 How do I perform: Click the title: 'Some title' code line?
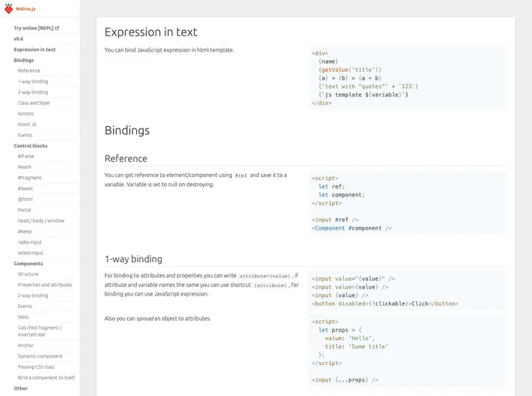pyautogui.click(x=356, y=346)
